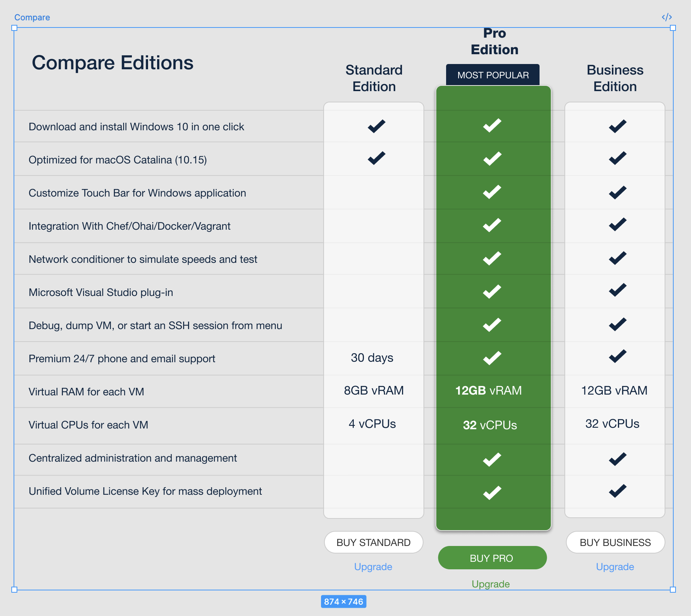
Task: Click Standard checkmark for macOS Catalina row
Action: click(x=376, y=158)
